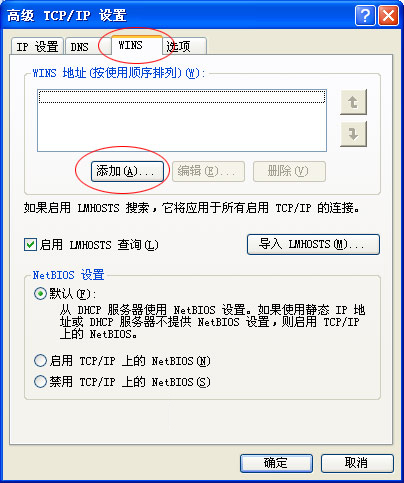Move selected WINS address up with arrow
Viewport: 404px width, 483px height.
[353, 102]
